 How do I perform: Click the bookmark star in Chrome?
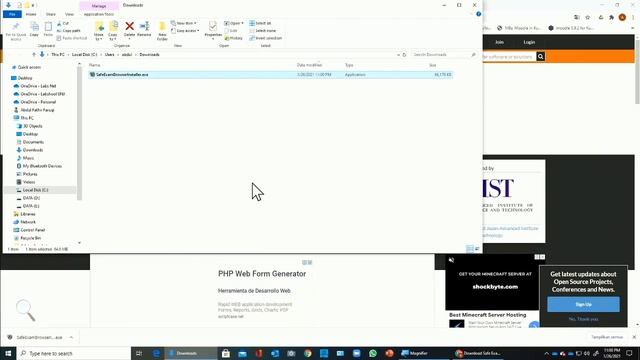pyautogui.click(x=588, y=17)
